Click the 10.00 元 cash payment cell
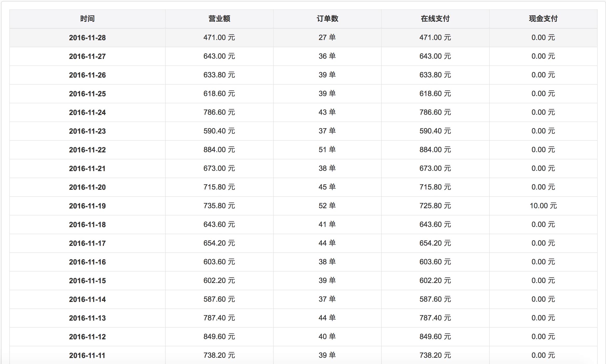The image size is (606, 364). tap(543, 206)
